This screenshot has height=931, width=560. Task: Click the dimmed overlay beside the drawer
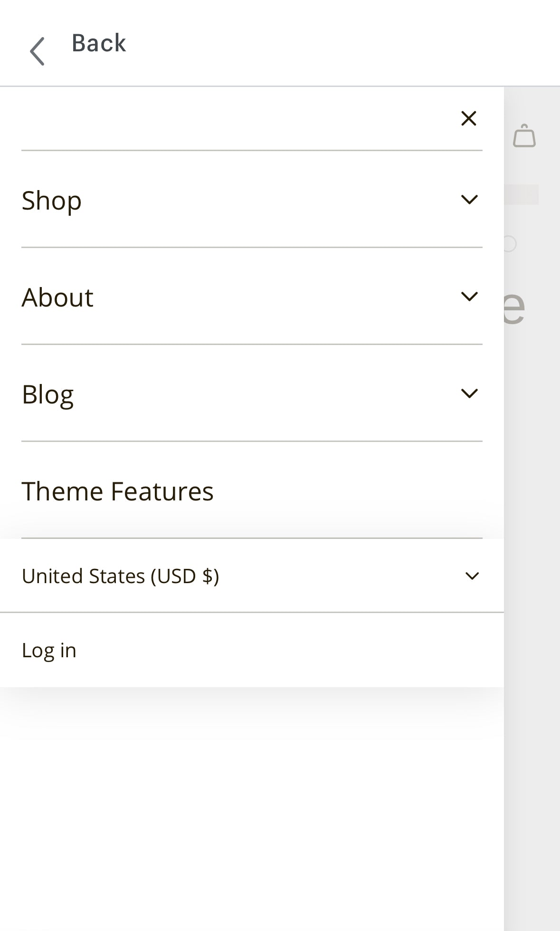click(532, 570)
